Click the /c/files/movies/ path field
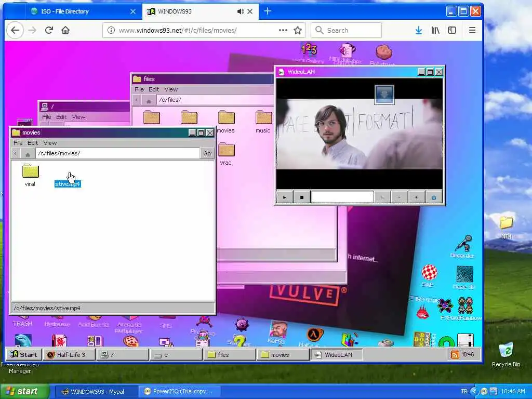532x399 pixels. 117,153
